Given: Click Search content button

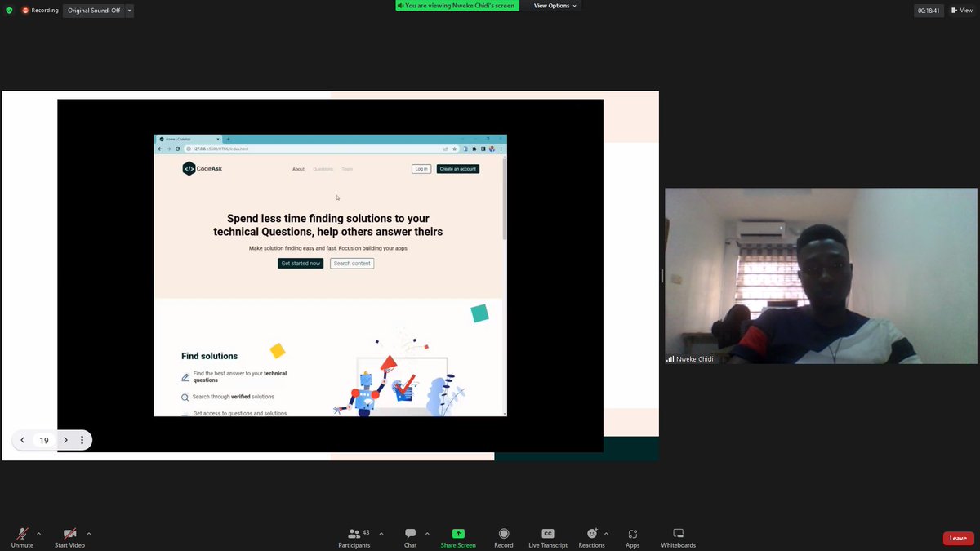Looking at the screenshot, I should pos(352,264).
